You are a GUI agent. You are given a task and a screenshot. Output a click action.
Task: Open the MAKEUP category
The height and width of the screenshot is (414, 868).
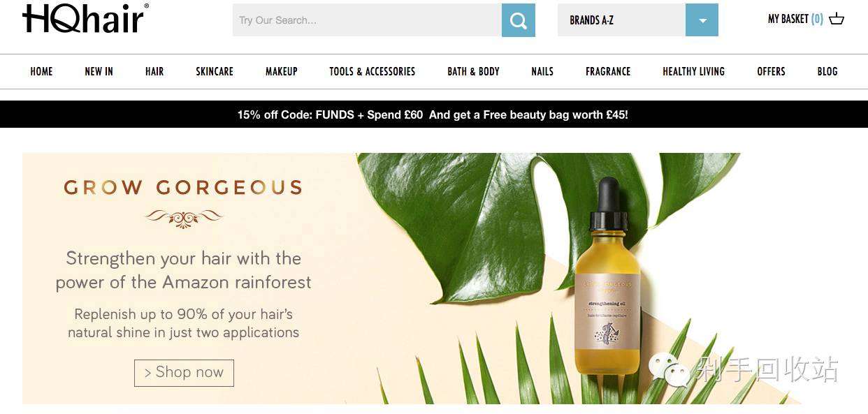coord(282,71)
